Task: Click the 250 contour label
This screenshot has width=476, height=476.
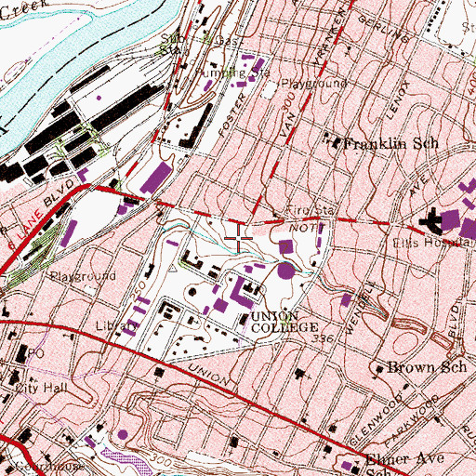Action: tap(139, 290)
